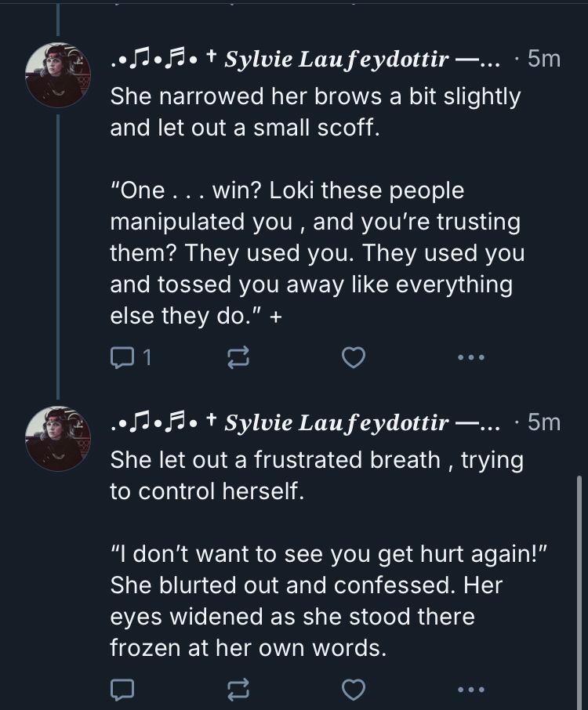The image size is (588, 710).
Task: Open Sylvie Laufeydottir name on first tweet
Action: coord(337,59)
